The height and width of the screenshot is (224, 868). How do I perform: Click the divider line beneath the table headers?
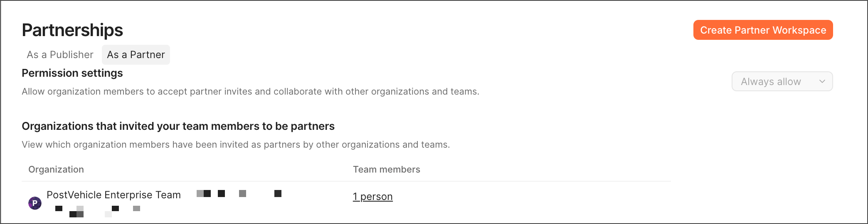tap(346, 181)
